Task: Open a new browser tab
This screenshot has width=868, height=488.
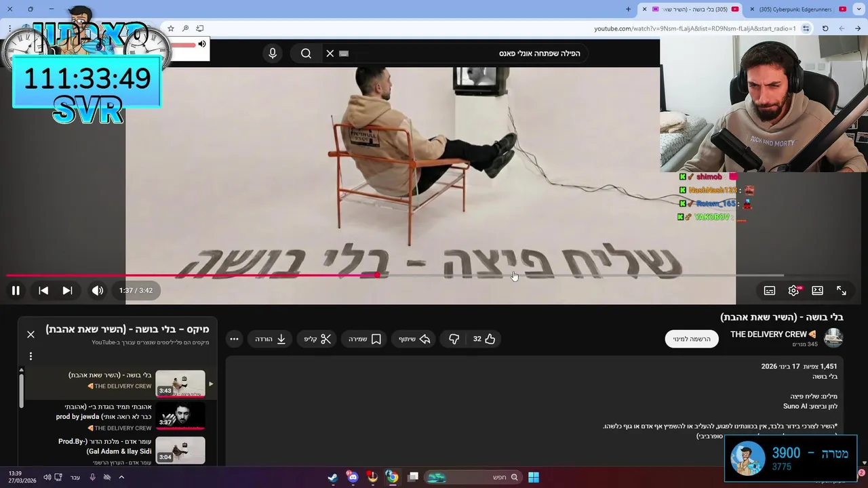Action: [628, 9]
